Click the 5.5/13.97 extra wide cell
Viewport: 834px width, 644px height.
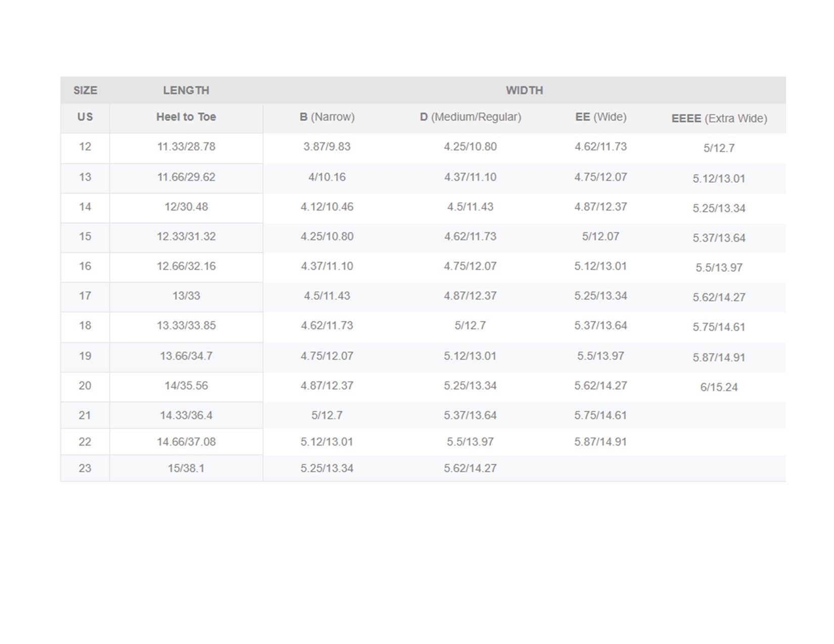(x=719, y=268)
